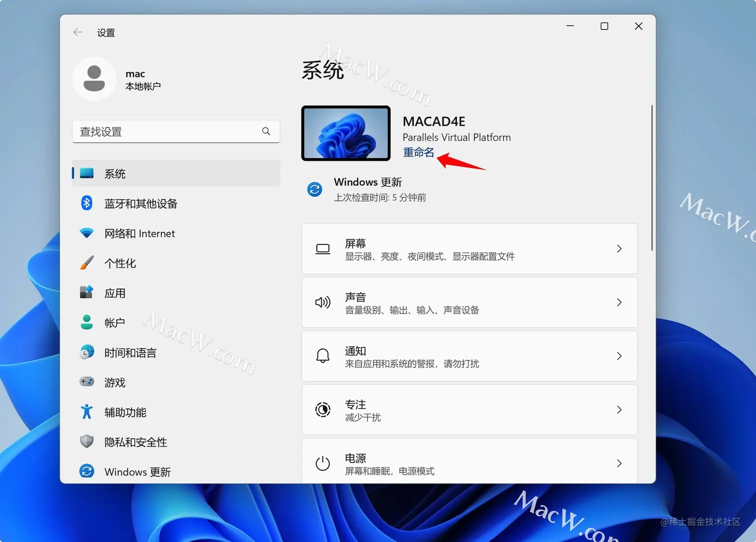756x542 pixels.
Task: Select the Apps icon in sidebar
Action: click(87, 292)
